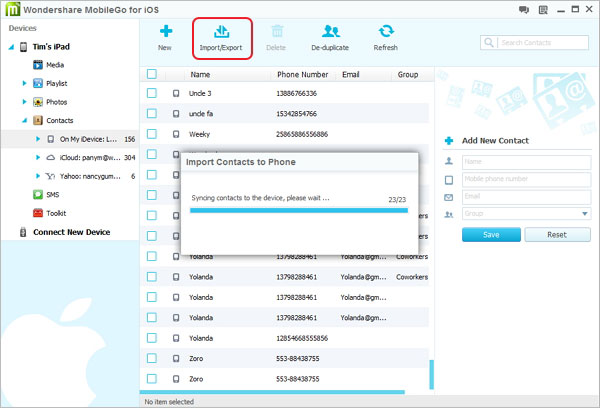Open the SMS message icon

[x=38, y=194]
